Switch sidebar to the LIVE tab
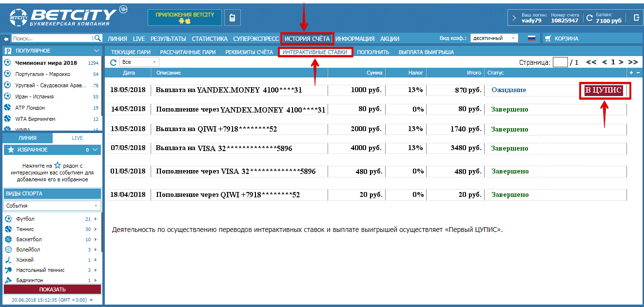This screenshot has width=644, height=307. click(x=77, y=138)
